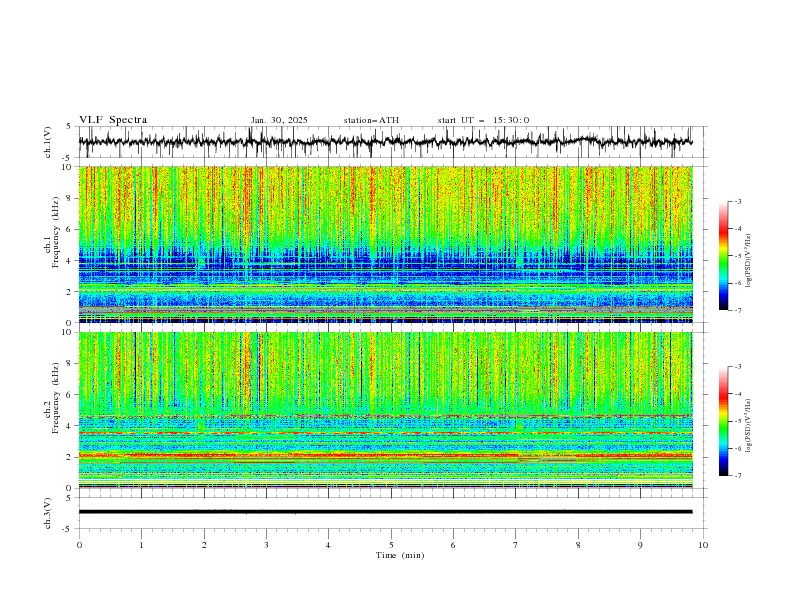The image size is (792, 612).
Task: Click the "-3" label on the ch.1 color bar
Action: (x=738, y=201)
